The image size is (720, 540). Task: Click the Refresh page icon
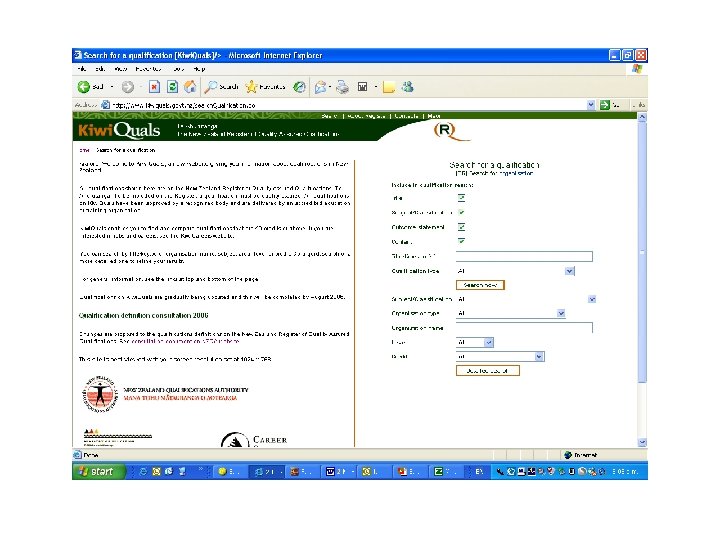point(172,87)
